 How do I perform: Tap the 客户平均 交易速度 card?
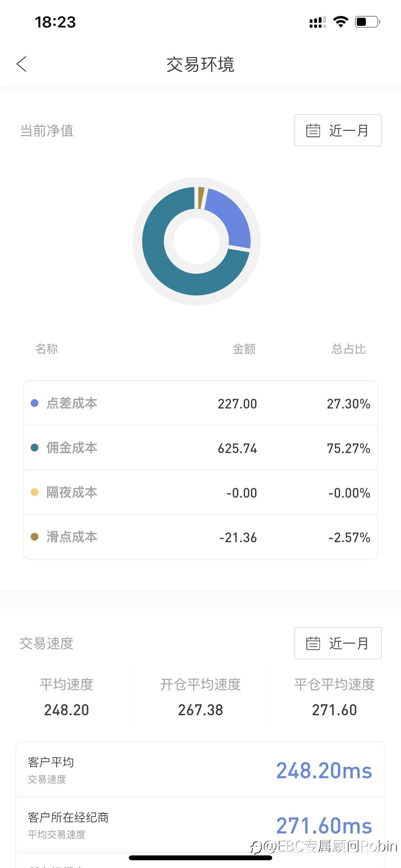(200, 770)
